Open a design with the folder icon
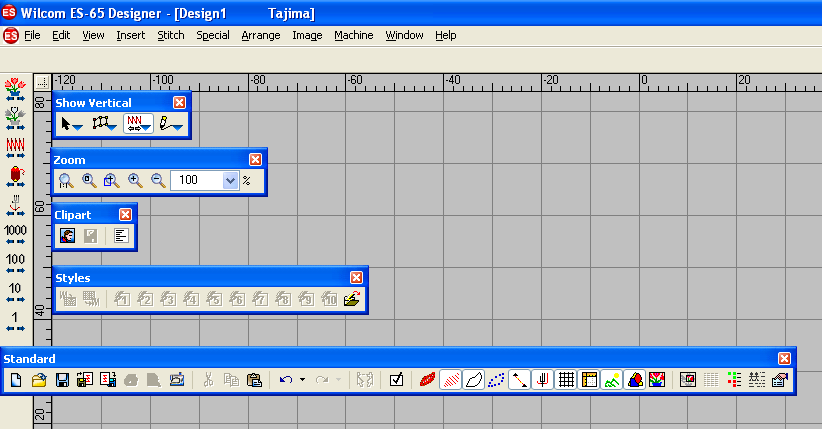This screenshot has width=822, height=429. pos(39,380)
